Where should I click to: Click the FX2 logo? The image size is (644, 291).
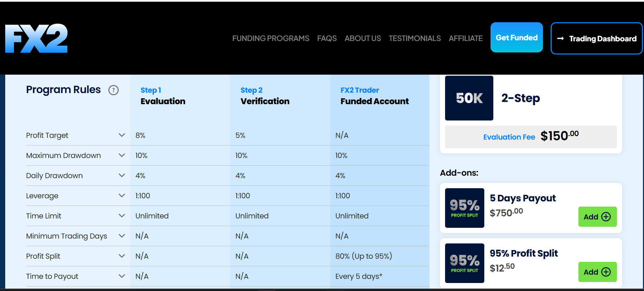36,38
